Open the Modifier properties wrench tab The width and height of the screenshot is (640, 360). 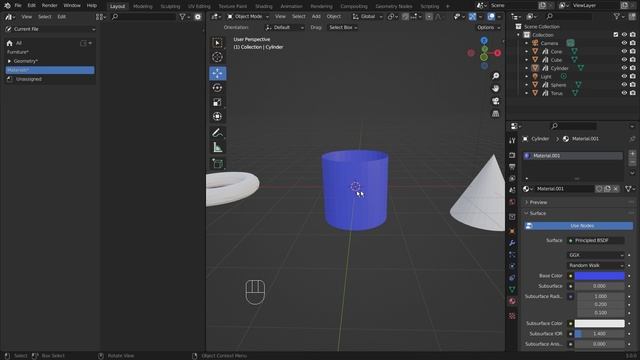(x=512, y=243)
